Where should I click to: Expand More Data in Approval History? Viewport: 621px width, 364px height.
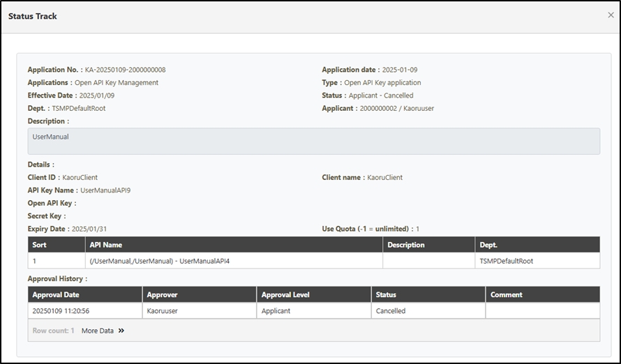(98, 331)
